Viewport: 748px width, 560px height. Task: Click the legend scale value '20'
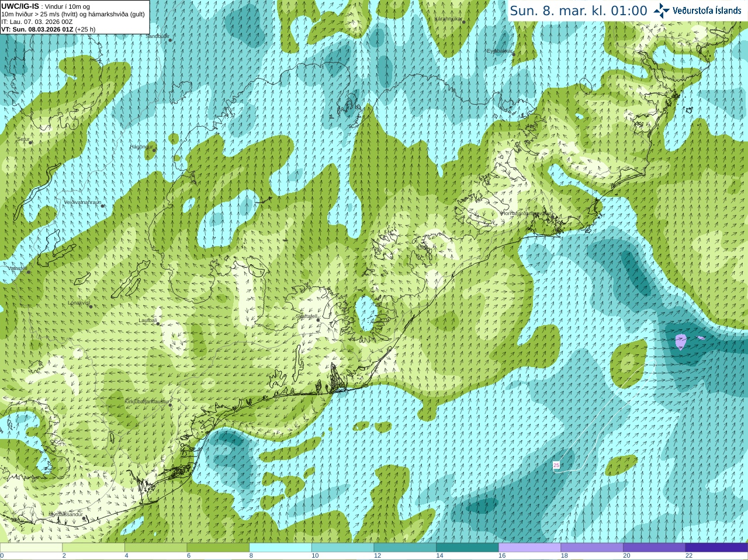point(626,556)
